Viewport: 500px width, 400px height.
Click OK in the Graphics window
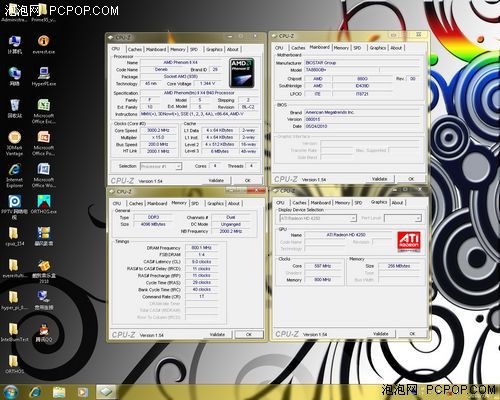click(x=412, y=333)
